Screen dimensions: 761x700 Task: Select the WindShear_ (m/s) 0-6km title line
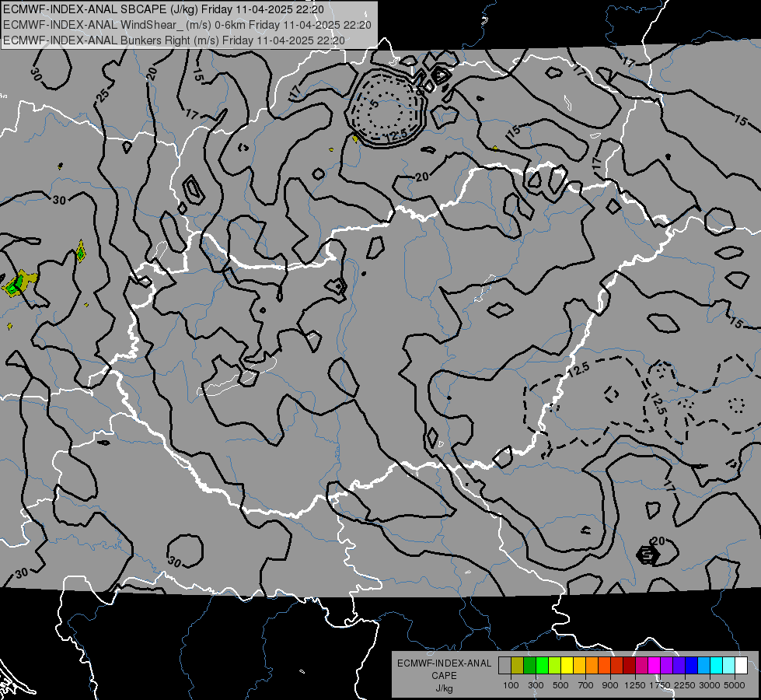[187, 25]
